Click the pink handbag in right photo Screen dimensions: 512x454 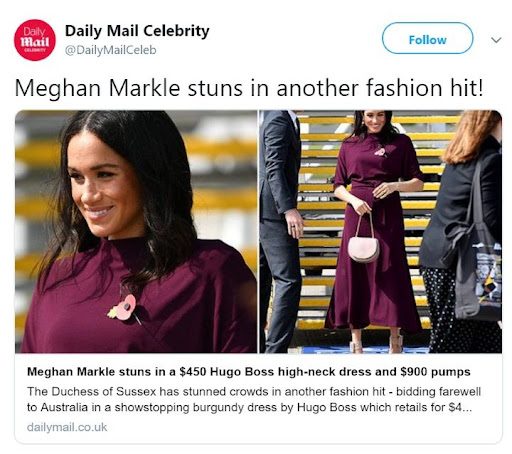[x=363, y=239]
